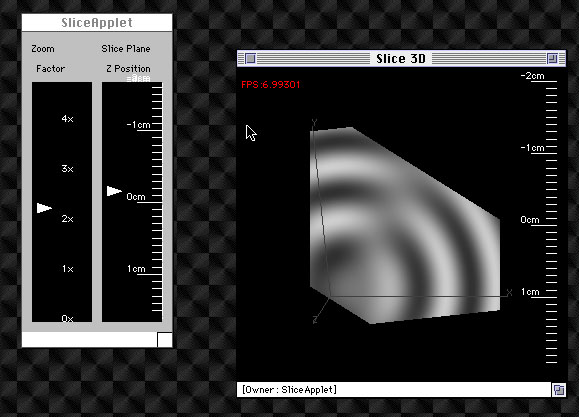
Task: Click the Z axis label in 3D view
Action: pos(315,320)
